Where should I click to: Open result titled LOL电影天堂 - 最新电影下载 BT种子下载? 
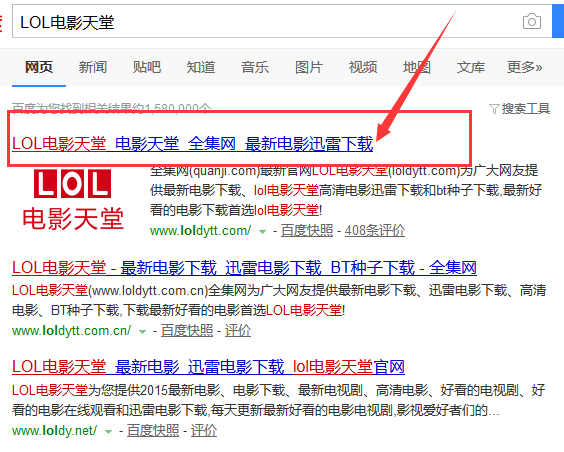pos(244,268)
